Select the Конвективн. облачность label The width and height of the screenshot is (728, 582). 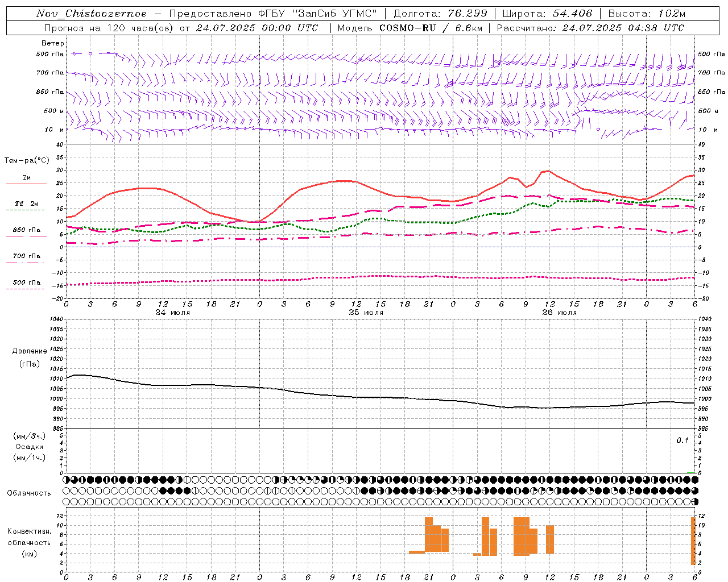coord(29,537)
